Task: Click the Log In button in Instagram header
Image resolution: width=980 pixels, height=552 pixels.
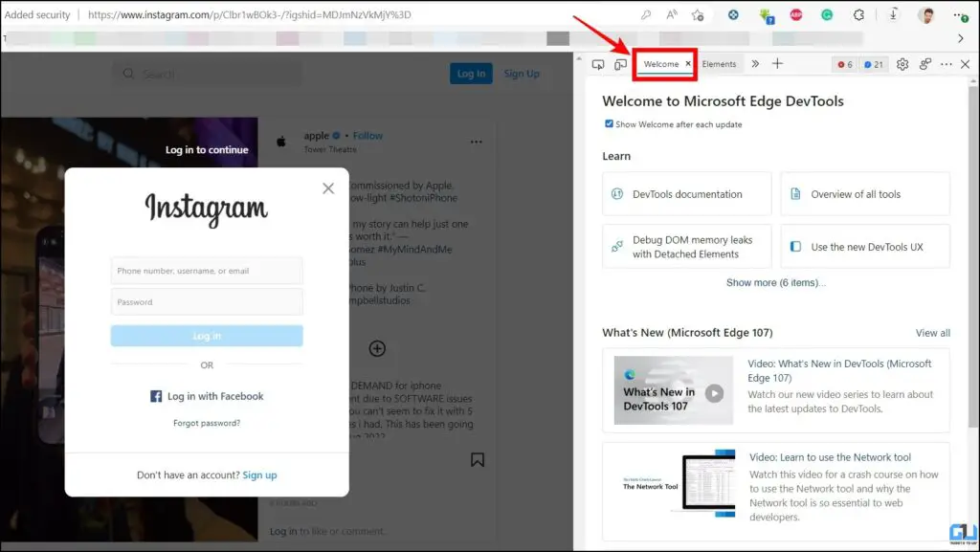Action: pos(471,74)
